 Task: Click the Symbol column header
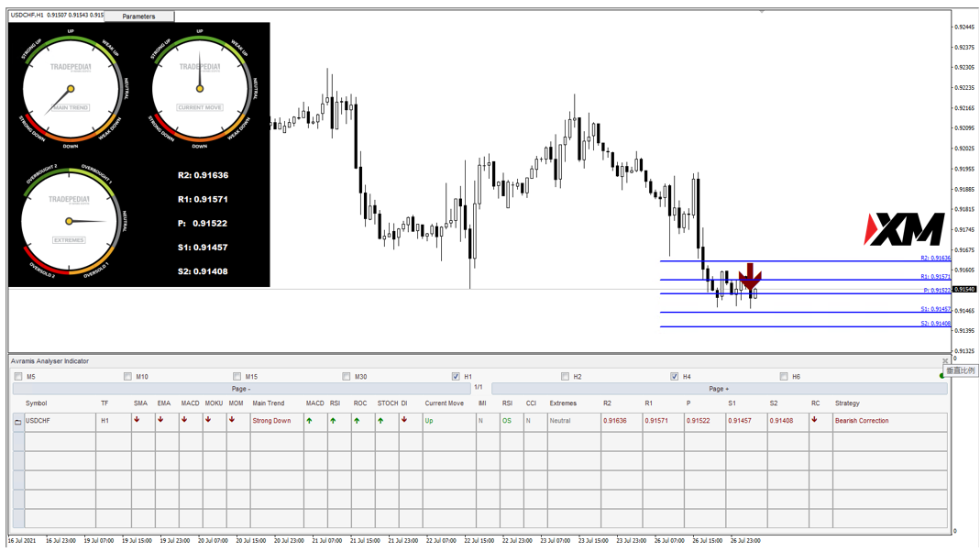(x=37, y=403)
